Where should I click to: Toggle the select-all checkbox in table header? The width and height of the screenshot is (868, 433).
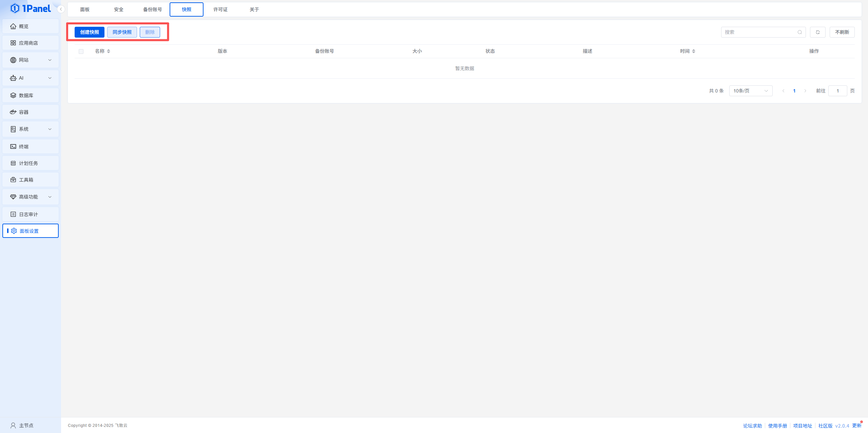[x=81, y=51]
